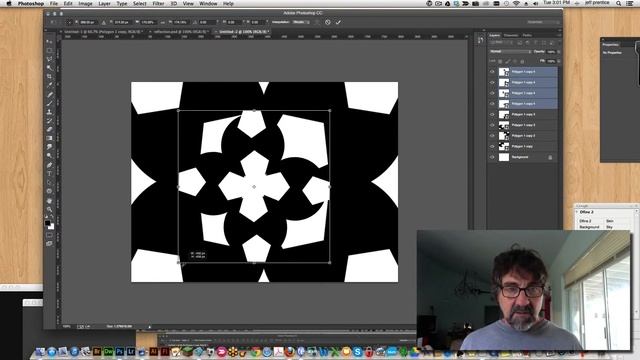Hide the Polygon 1 copy 3 layer
This screenshot has height=360, width=640.
coord(492,125)
